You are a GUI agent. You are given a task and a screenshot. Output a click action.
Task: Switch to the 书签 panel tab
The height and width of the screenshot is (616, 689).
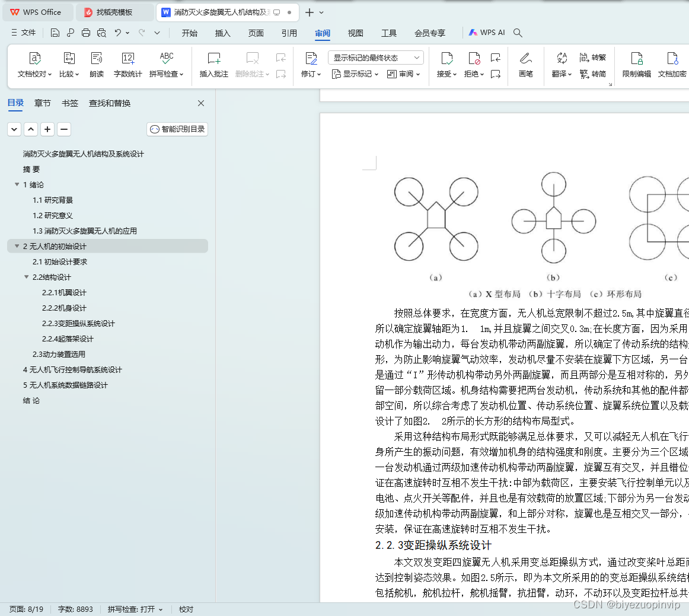69,103
